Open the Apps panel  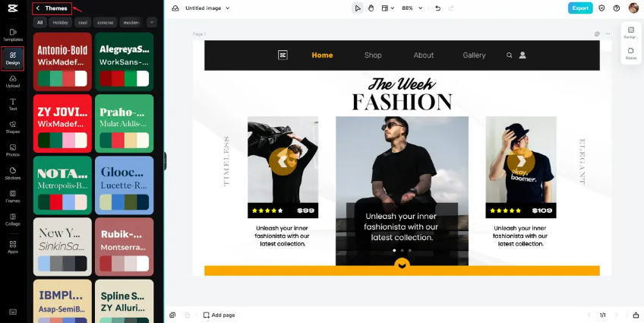[x=13, y=248]
